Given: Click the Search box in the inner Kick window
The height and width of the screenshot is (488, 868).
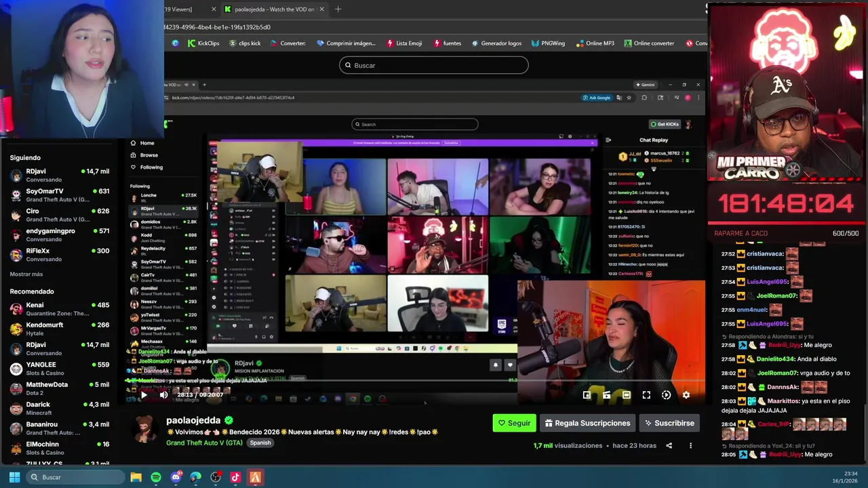Looking at the screenshot, I should click(x=415, y=124).
